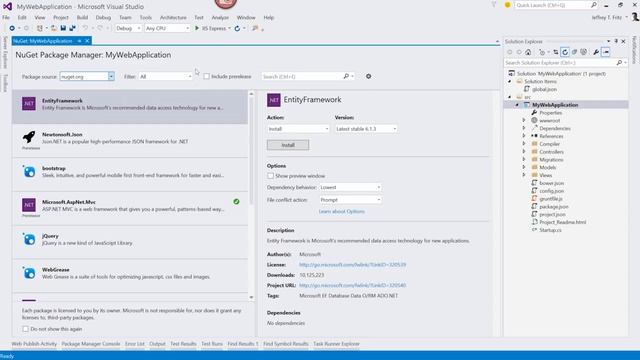
Task: Click Sync with Active Document icon
Action: point(556,52)
